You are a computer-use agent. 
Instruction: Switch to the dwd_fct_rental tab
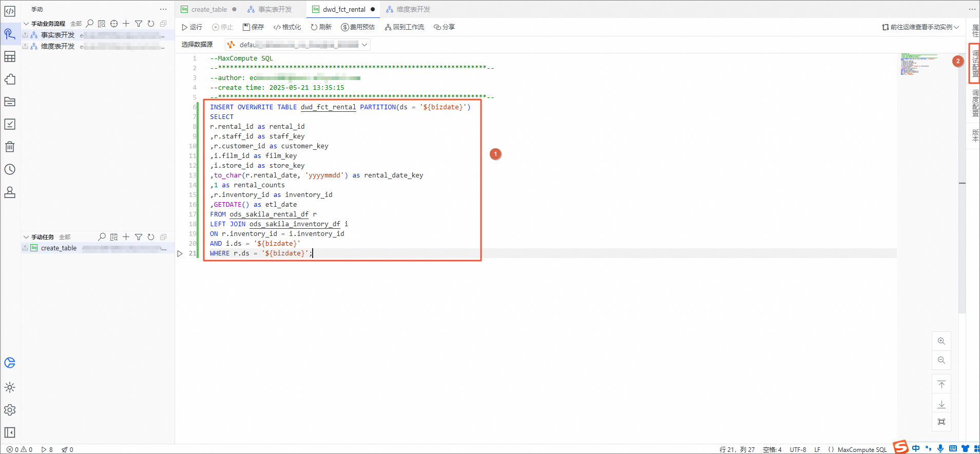tap(343, 9)
